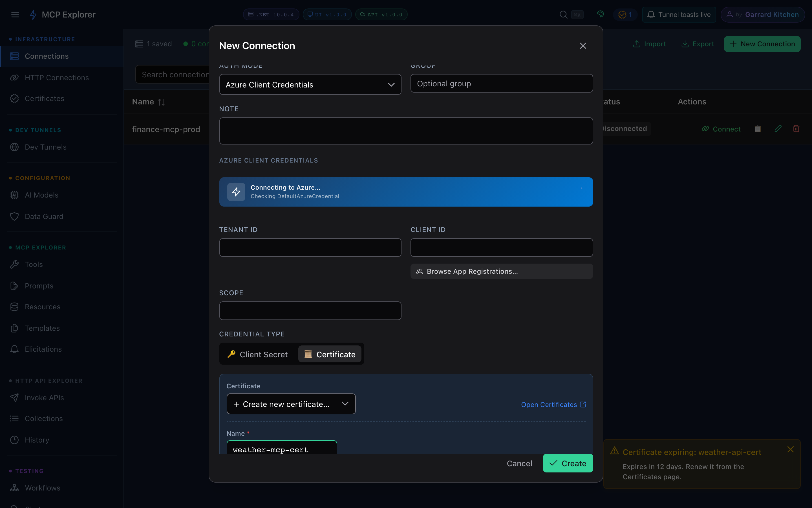
Task: Edit finance-mcp-prod with pencil icon
Action: coord(778,129)
